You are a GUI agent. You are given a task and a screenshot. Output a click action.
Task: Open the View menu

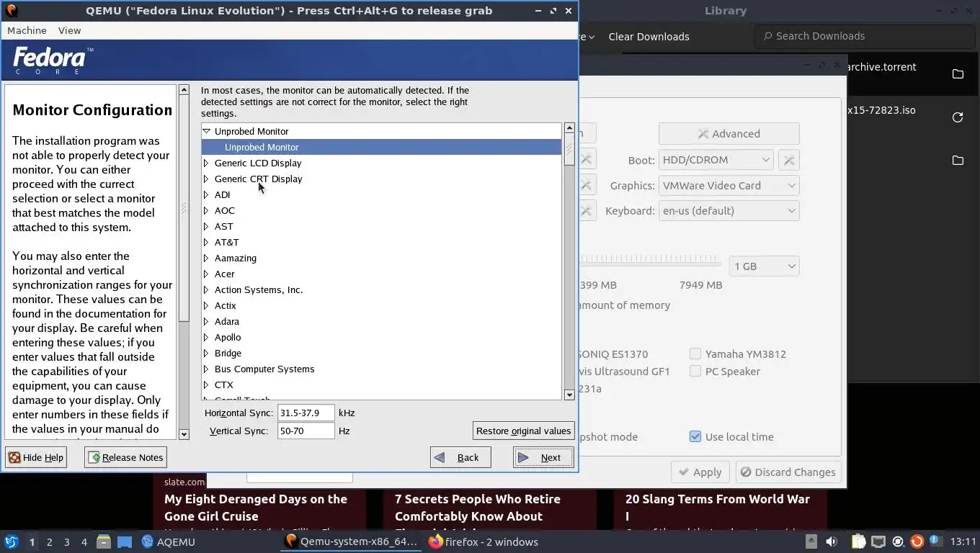pyautogui.click(x=69, y=30)
